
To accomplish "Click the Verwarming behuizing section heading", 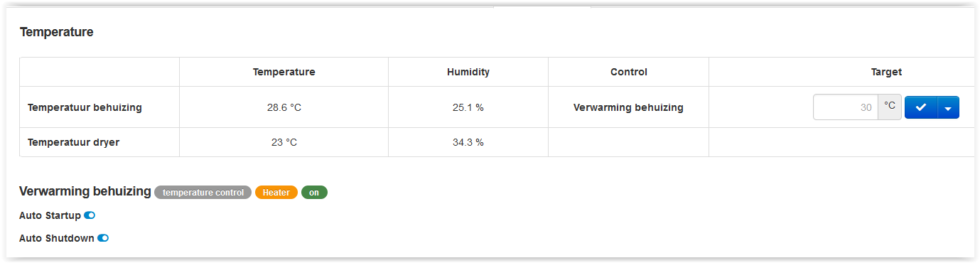I will (85, 192).
